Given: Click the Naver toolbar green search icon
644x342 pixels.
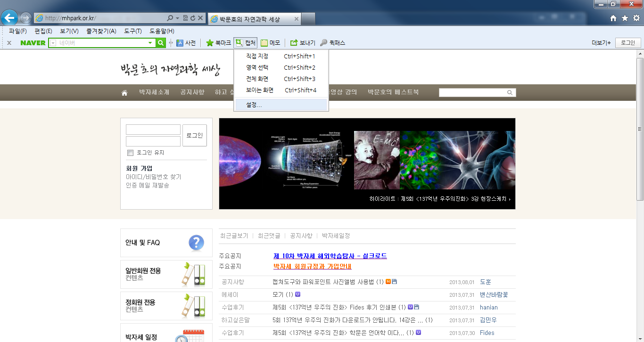Looking at the screenshot, I should coord(161,43).
